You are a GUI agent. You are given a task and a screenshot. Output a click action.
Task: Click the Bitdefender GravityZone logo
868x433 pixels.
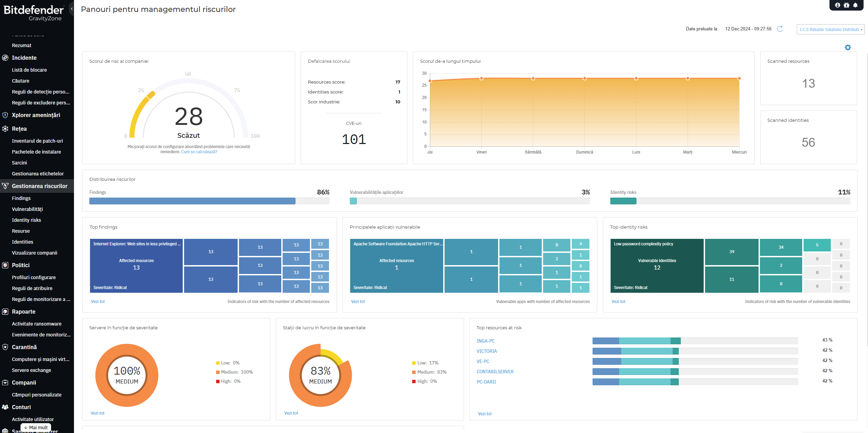click(x=33, y=13)
